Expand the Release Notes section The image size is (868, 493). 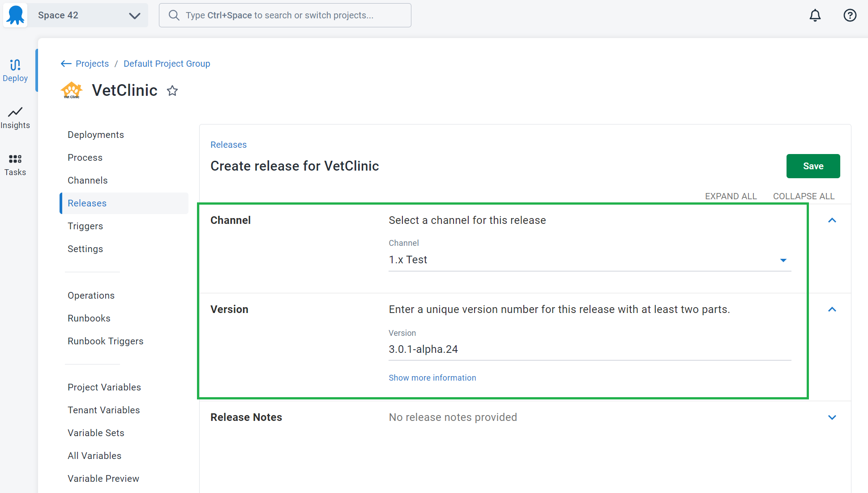[832, 417]
